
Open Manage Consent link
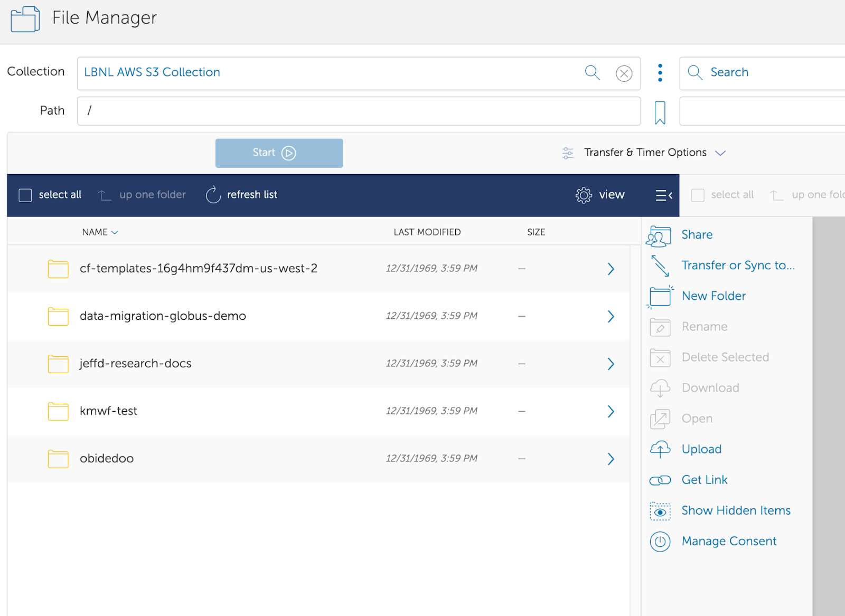tap(729, 541)
